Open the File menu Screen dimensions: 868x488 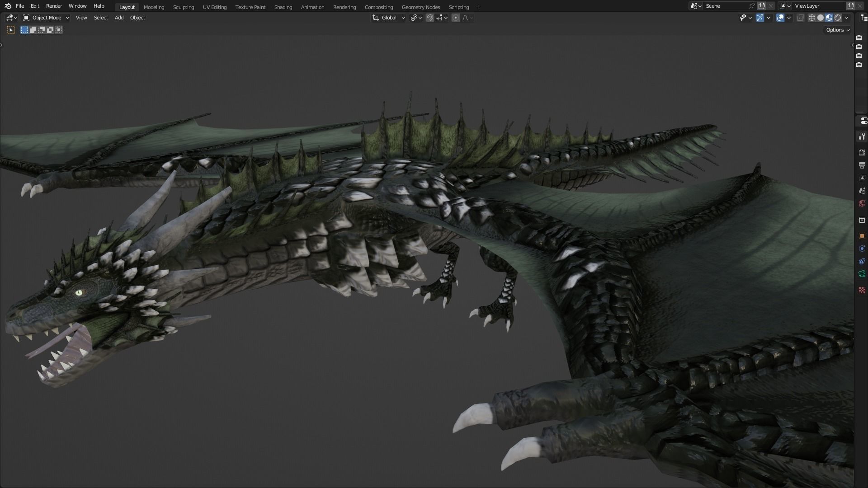point(20,6)
